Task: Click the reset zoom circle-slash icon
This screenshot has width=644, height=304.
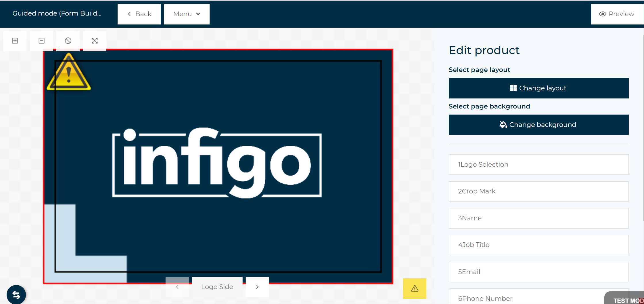Action: [68, 41]
